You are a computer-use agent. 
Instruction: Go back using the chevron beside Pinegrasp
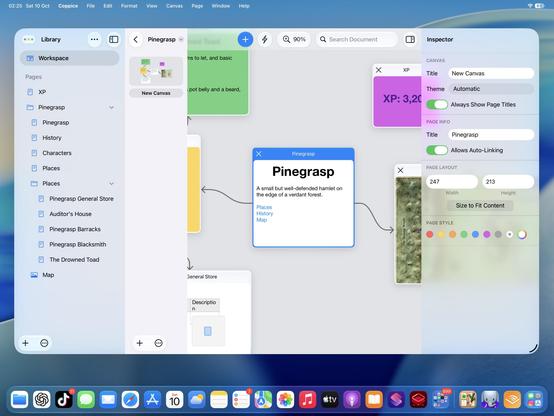point(136,39)
